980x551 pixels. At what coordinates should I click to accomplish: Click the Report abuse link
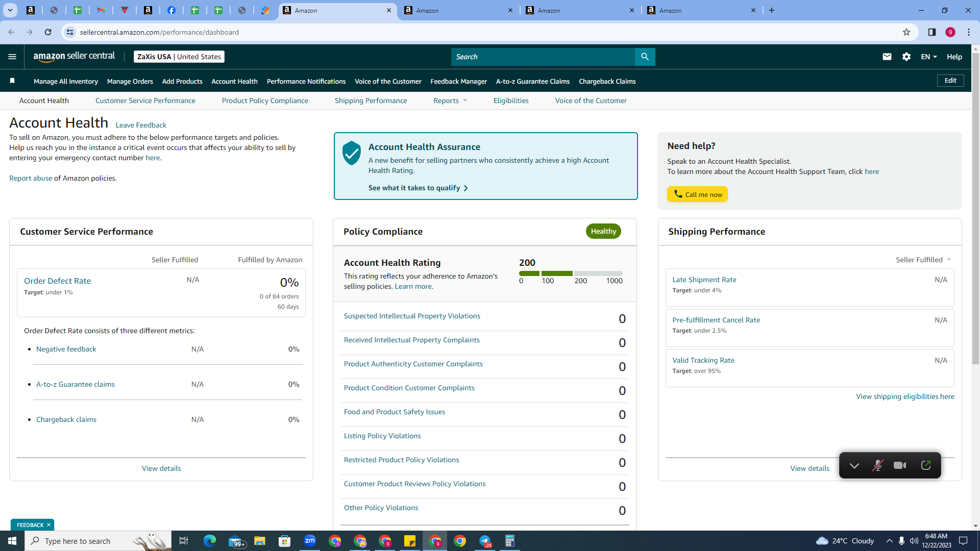click(31, 178)
